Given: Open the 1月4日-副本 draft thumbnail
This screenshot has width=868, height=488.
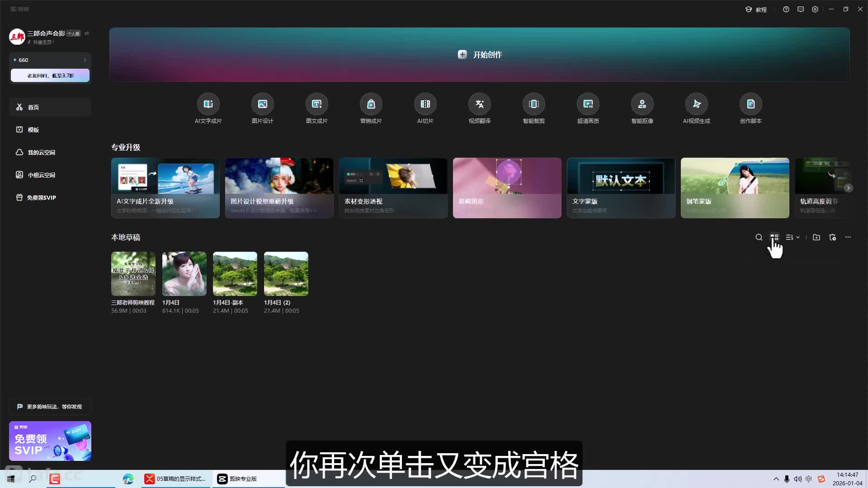Looking at the screenshot, I should click(235, 274).
